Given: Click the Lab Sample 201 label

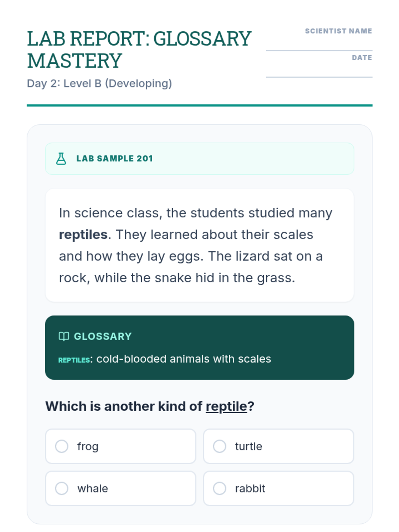Looking at the screenshot, I should [115, 159].
